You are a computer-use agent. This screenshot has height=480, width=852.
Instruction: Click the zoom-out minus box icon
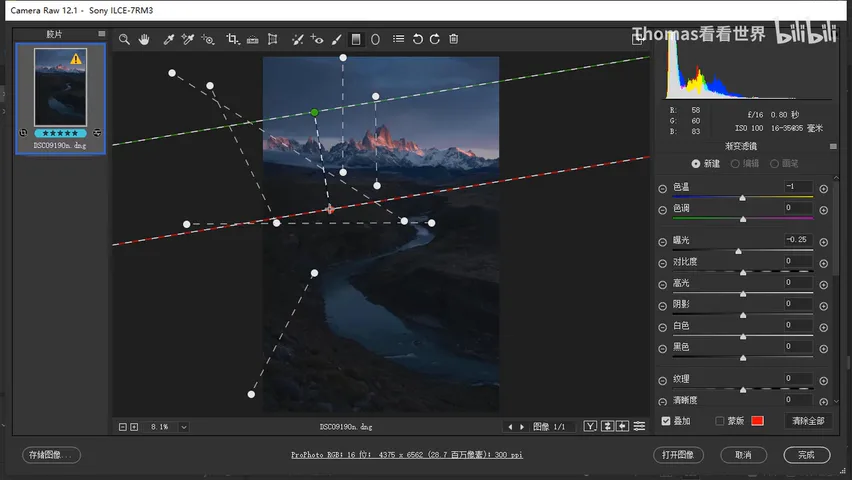tap(123, 427)
